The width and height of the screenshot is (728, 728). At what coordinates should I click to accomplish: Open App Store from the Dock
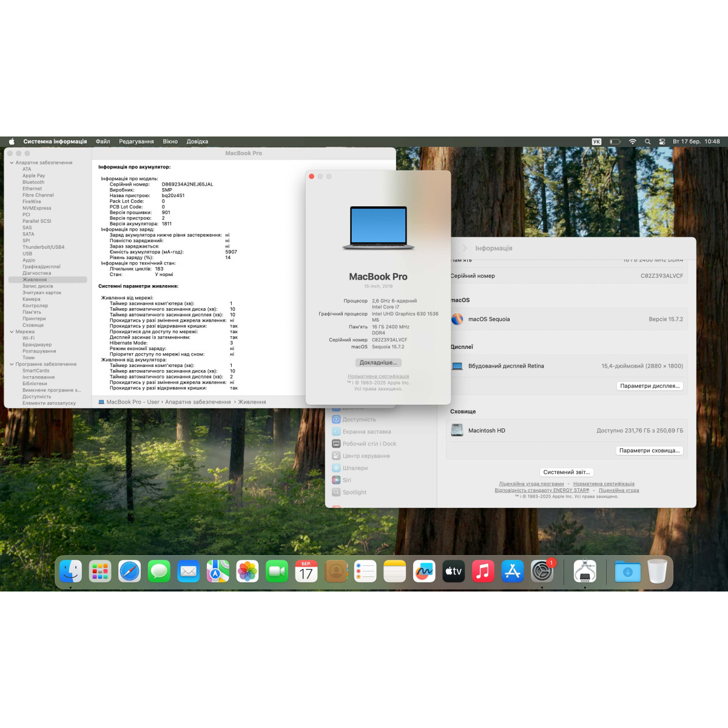[x=513, y=571]
